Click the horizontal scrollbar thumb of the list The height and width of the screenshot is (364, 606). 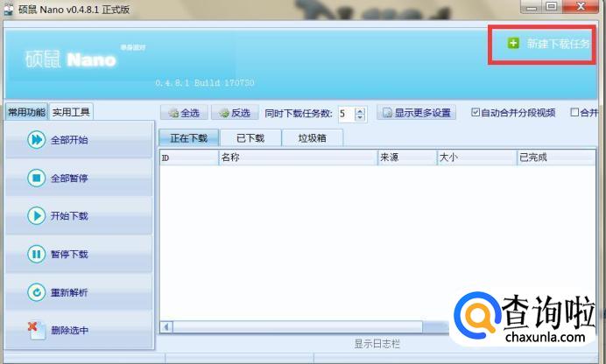[298, 327]
